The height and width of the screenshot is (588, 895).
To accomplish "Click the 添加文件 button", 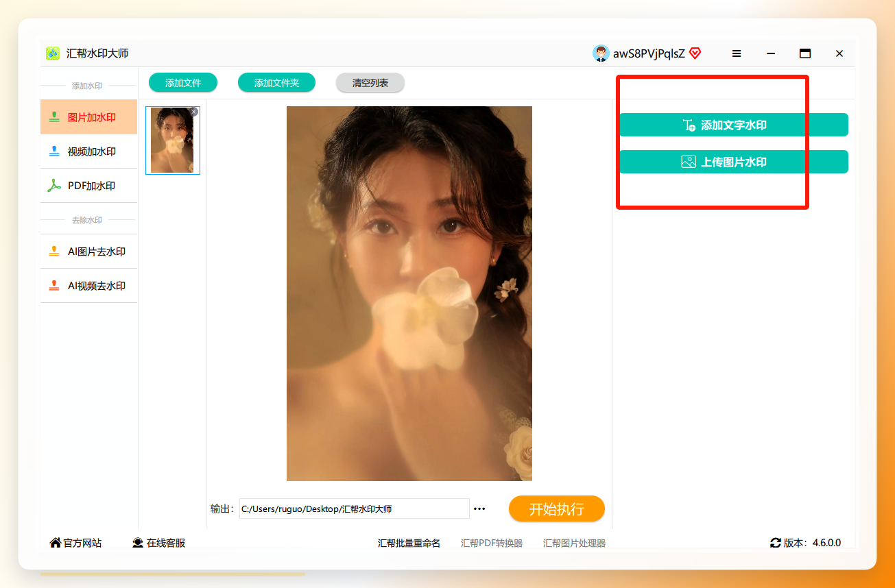I will click(183, 83).
